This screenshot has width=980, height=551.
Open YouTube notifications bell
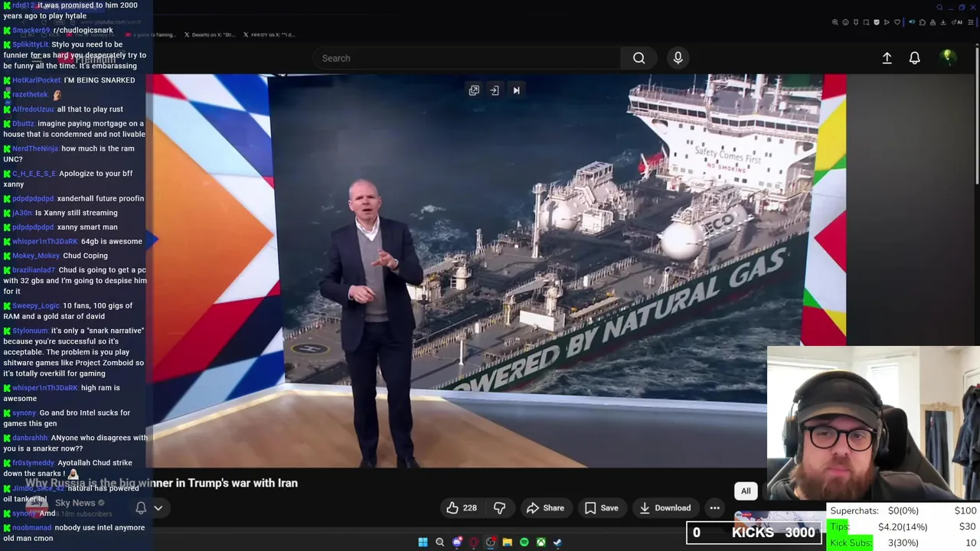point(914,58)
